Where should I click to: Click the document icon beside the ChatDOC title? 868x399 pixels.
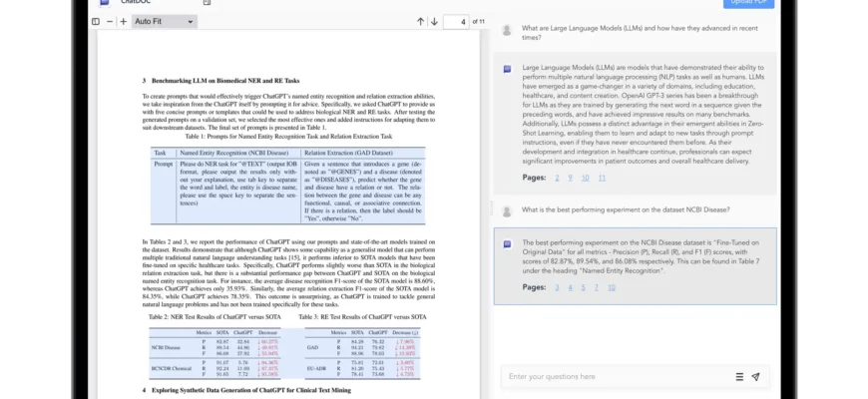tap(207, 3)
